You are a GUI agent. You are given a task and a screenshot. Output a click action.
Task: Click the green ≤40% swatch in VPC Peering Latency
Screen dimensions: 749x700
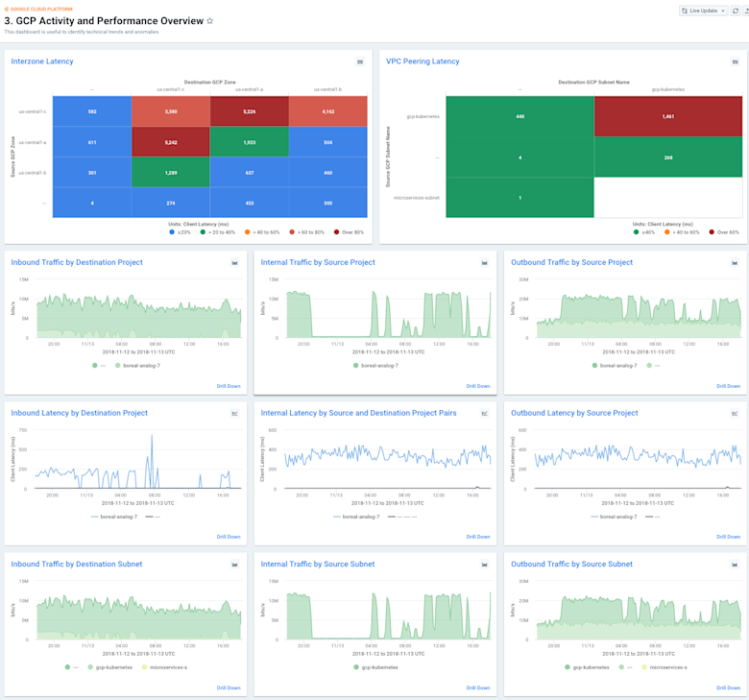tap(636, 232)
